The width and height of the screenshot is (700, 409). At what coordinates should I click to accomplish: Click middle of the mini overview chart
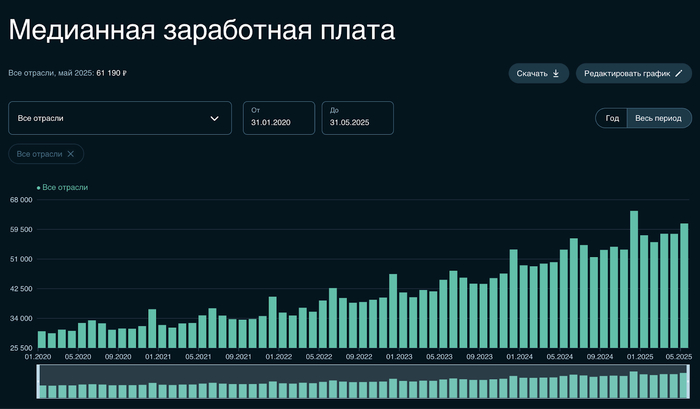[364, 382]
